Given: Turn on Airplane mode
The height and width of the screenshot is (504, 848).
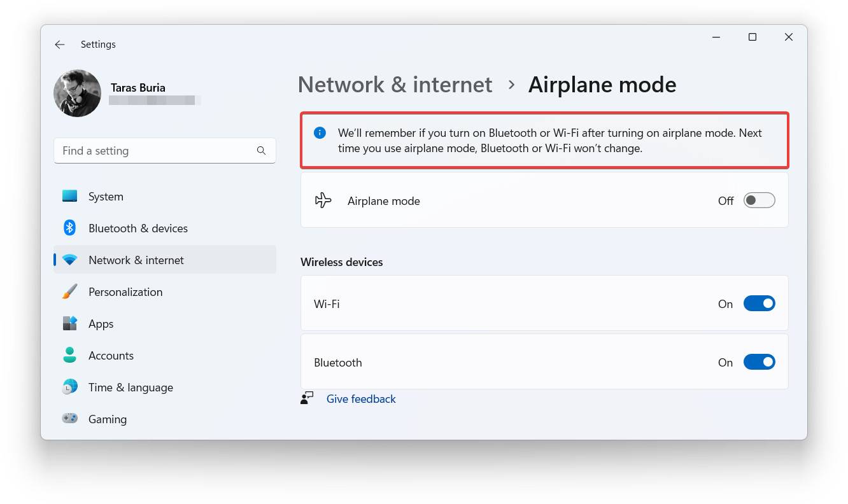Looking at the screenshot, I should (759, 200).
